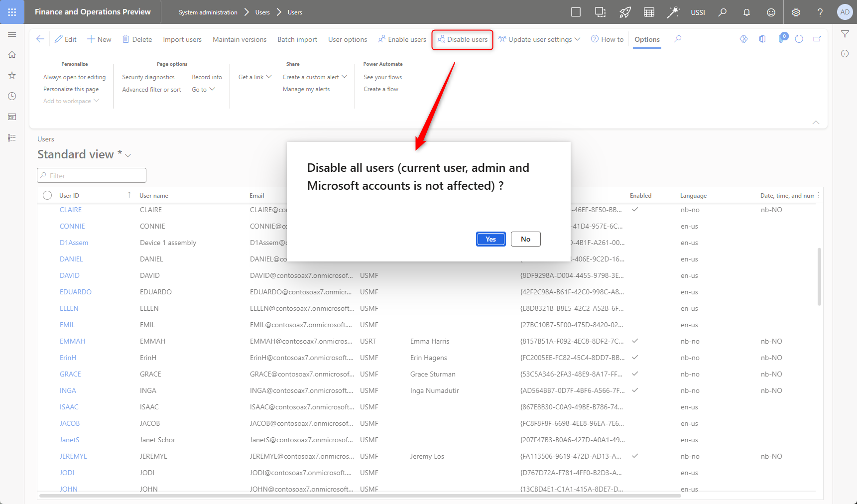Collapse the action pane with the chevron

click(x=816, y=122)
